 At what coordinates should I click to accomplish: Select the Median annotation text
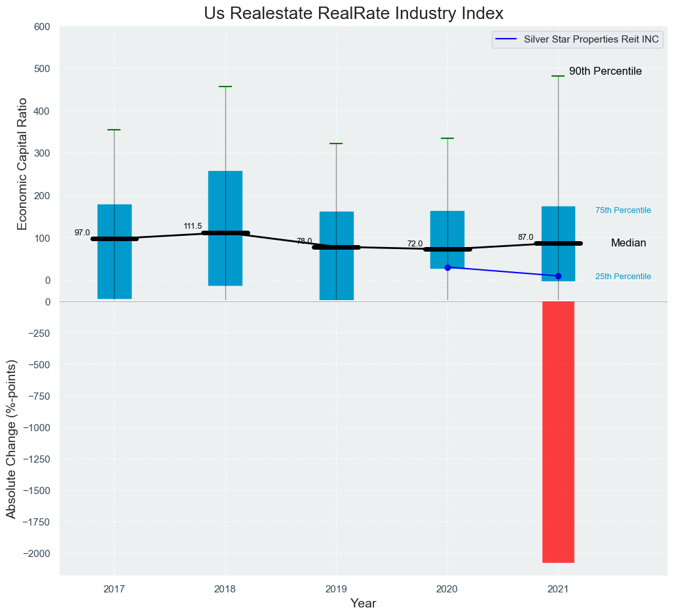tap(628, 243)
